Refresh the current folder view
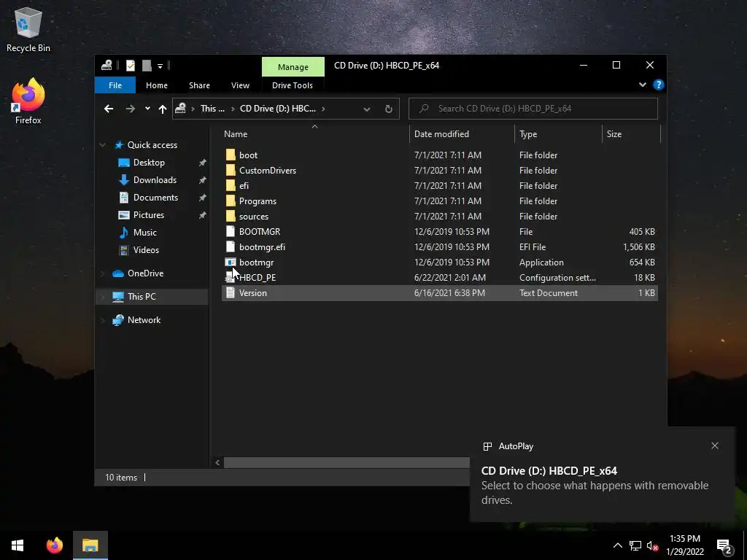The height and width of the screenshot is (560, 747). [389, 109]
